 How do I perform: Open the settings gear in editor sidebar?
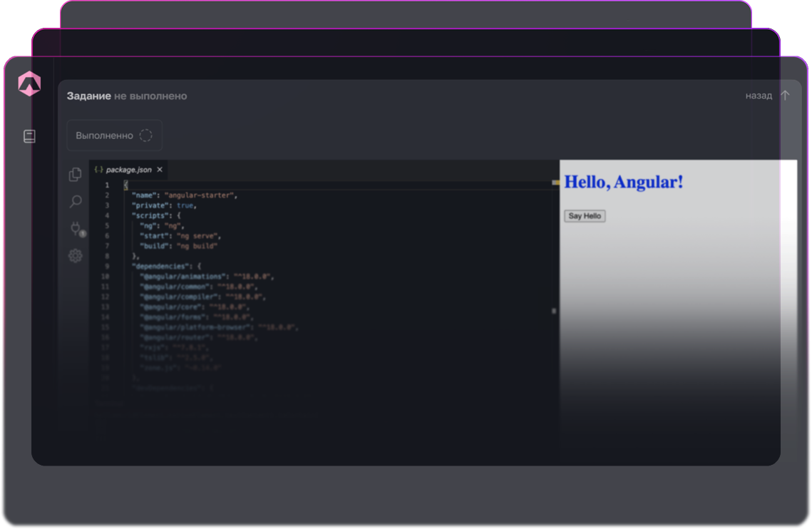click(x=76, y=255)
